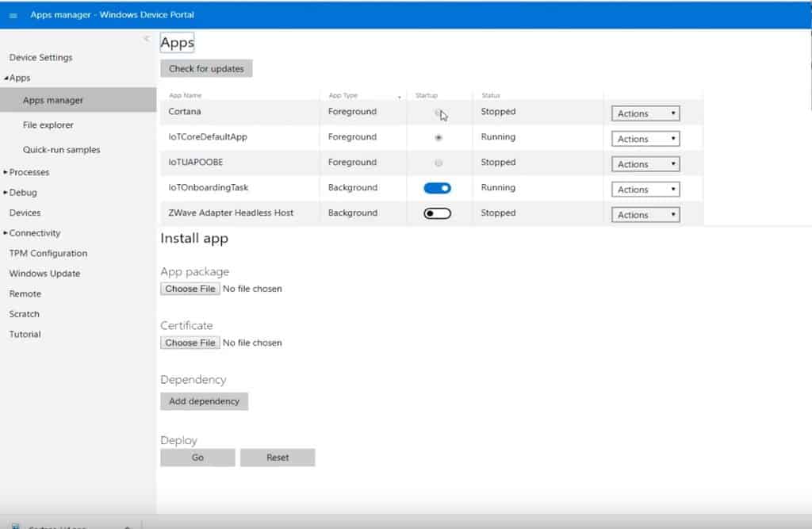812x529 pixels.
Task: Choose File for the App package
Action: 190,289
